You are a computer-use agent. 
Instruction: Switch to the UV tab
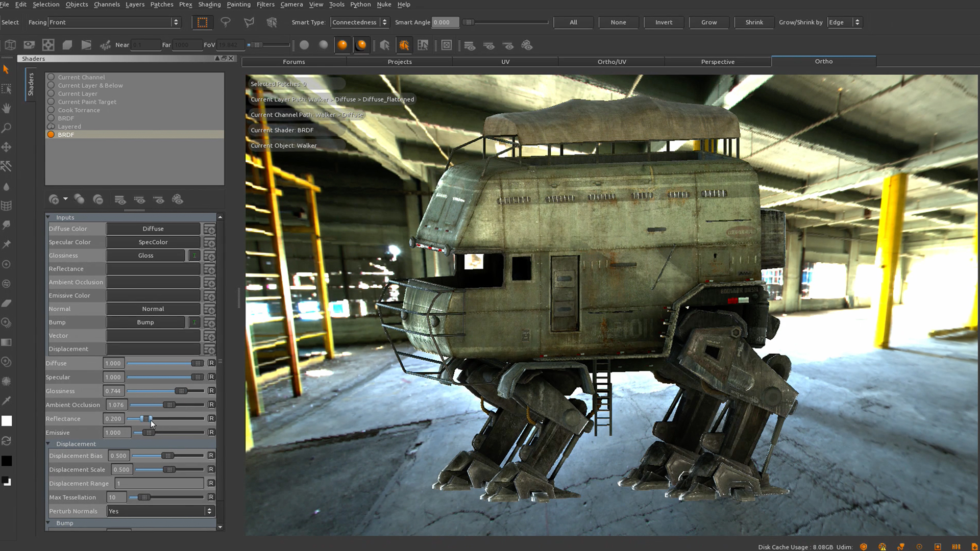coord(505,62)
